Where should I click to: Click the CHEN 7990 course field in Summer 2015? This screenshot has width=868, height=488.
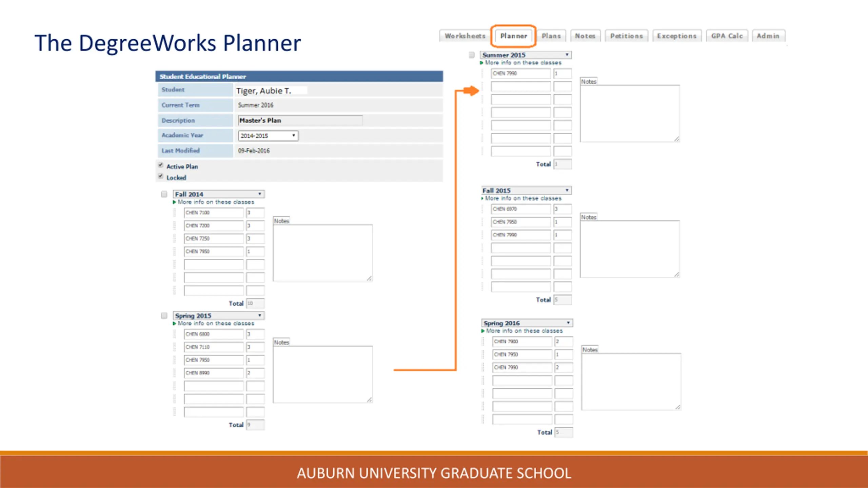pos(521,74)
